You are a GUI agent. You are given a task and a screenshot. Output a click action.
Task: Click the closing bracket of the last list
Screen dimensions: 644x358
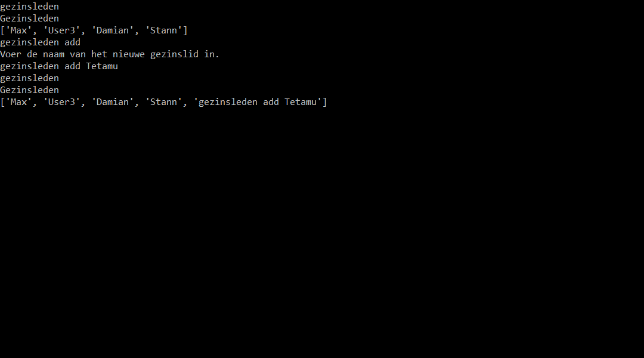coord(324,102)
